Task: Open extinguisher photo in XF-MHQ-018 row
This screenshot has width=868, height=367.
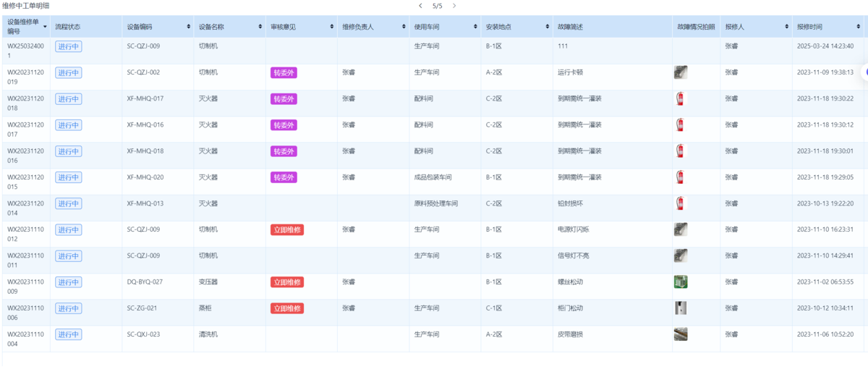Action: [679, 151]
